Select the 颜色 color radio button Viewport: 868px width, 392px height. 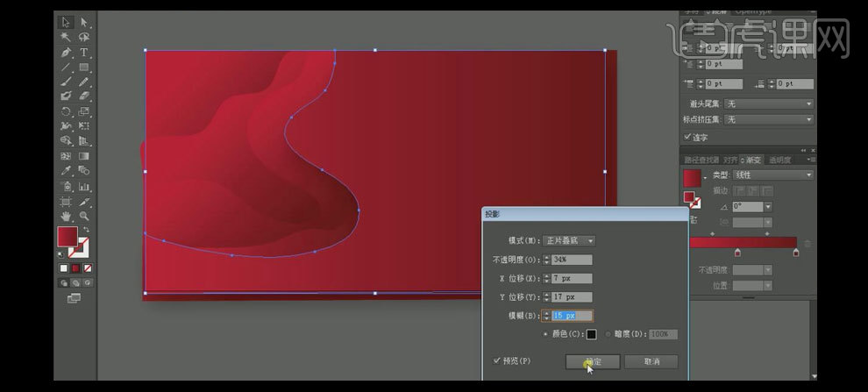[546, 334]
